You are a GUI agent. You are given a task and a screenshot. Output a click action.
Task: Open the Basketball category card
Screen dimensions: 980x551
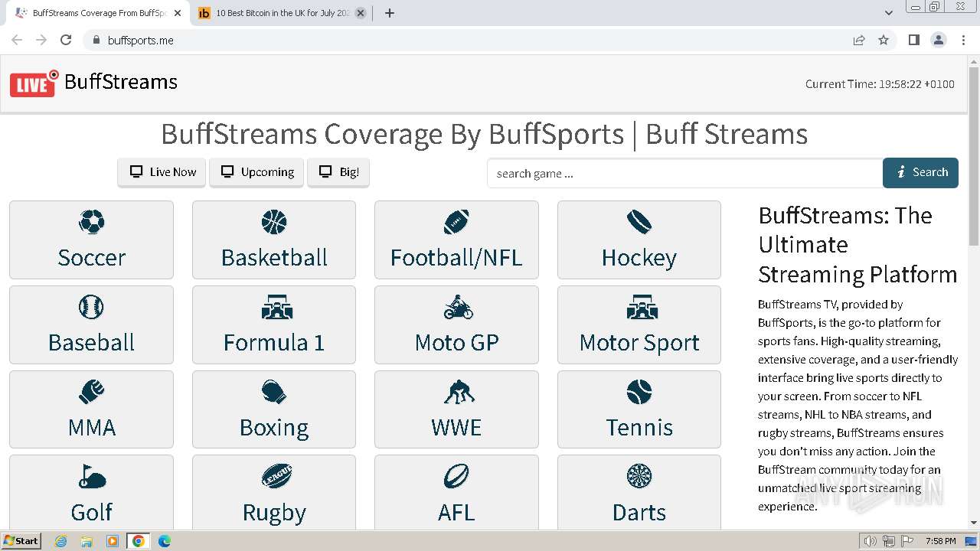coord(274,240)
